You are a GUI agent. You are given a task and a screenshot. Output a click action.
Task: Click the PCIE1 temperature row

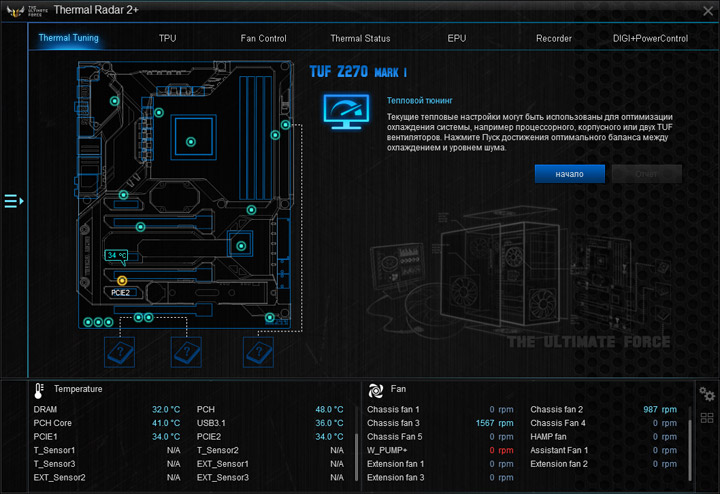pyautogui.click(x=107, y=437)
